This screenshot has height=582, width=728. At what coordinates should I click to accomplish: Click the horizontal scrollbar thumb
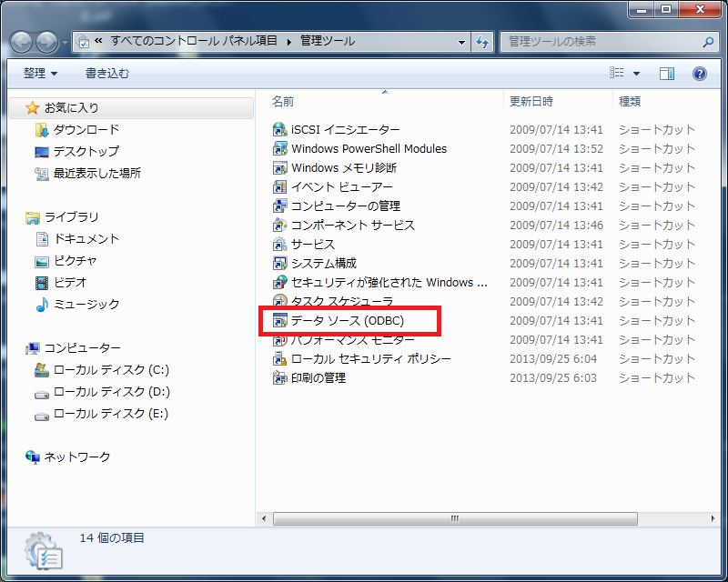coord(455,518)
